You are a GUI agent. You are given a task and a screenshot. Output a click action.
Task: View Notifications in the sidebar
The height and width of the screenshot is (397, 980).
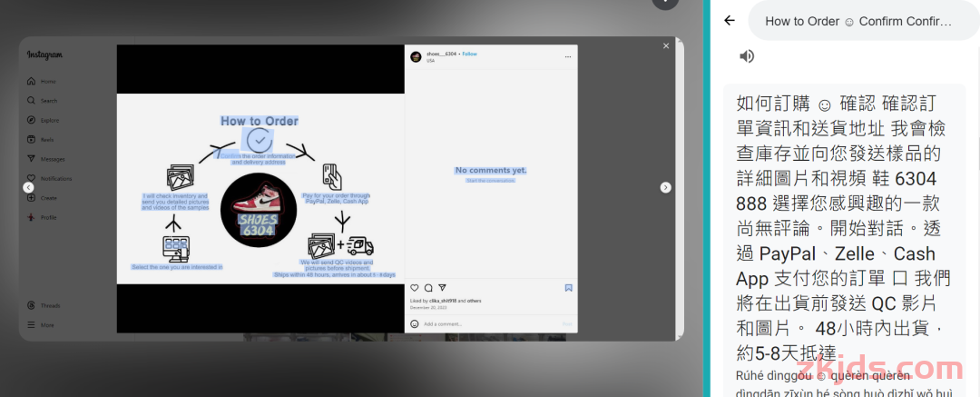click(49, 178)
